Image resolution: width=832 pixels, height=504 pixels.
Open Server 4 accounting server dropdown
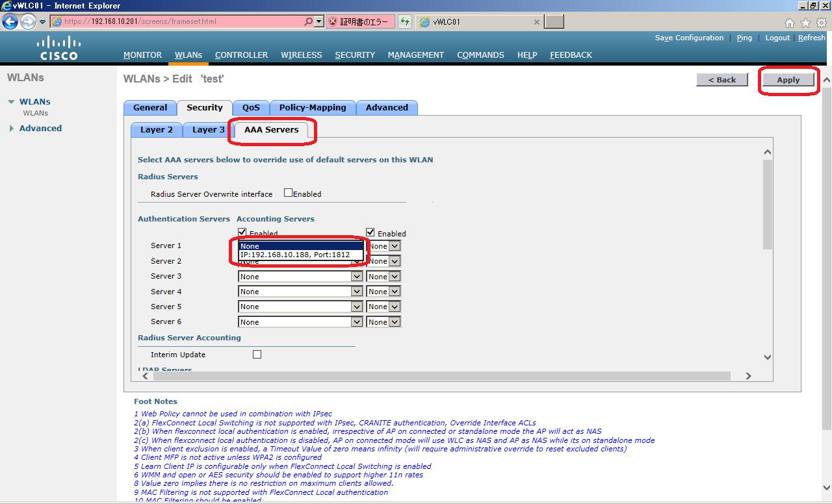(383, 292)
